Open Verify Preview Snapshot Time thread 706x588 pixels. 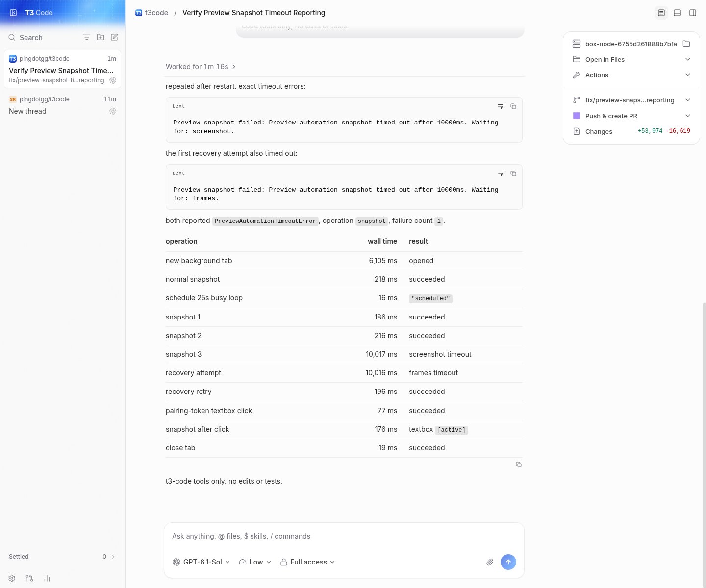click(62, 69)
